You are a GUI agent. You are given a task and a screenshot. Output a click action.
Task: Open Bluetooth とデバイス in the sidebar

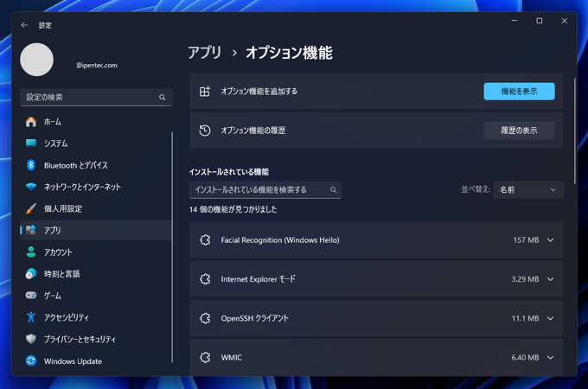pyautogui.click(x=96, y=165)
